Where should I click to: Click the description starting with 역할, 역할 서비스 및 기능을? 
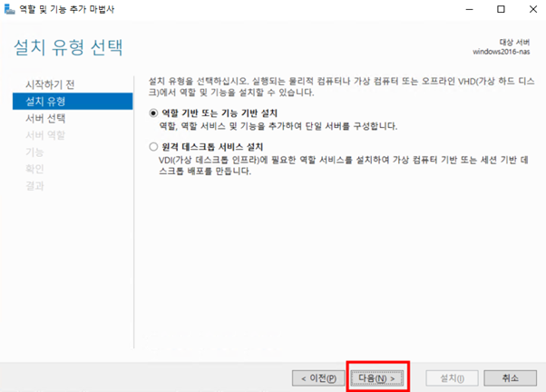pyautogui.click(x=278, y=126)
